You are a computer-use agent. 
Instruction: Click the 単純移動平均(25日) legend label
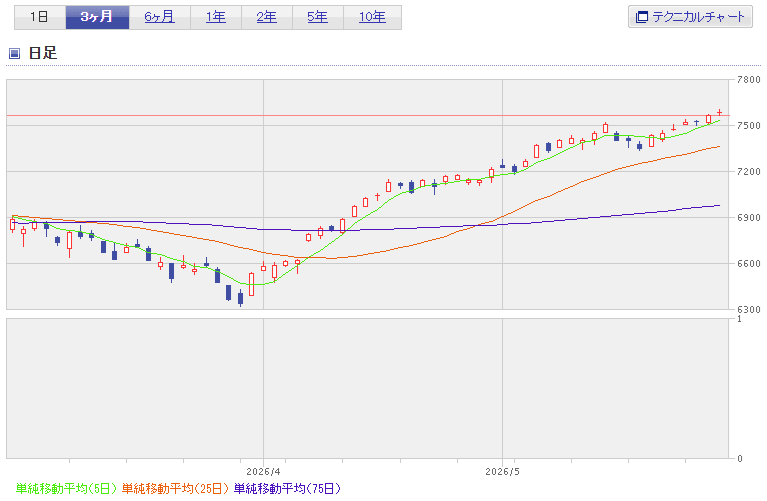tap(175, 488)
